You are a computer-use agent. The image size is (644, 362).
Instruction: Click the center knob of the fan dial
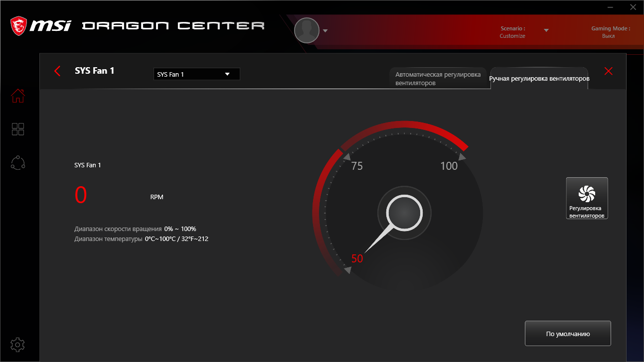click(x=404, y=213)
